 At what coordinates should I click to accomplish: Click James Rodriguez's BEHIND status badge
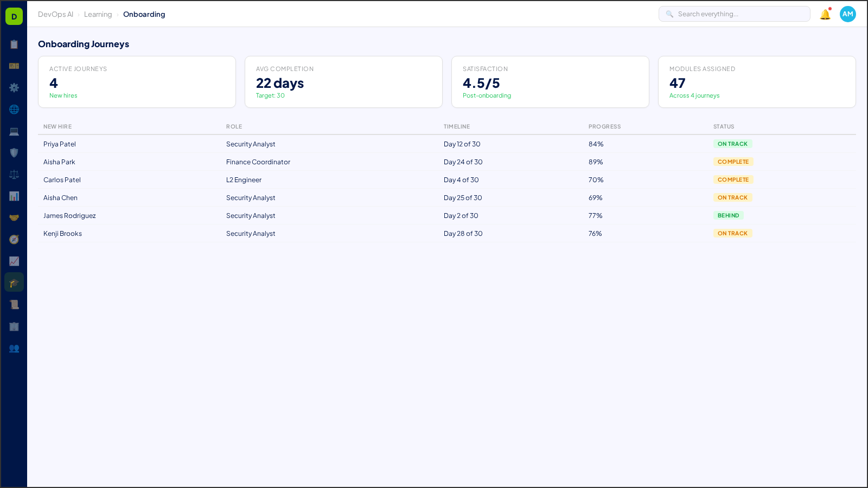click(729, 215)
